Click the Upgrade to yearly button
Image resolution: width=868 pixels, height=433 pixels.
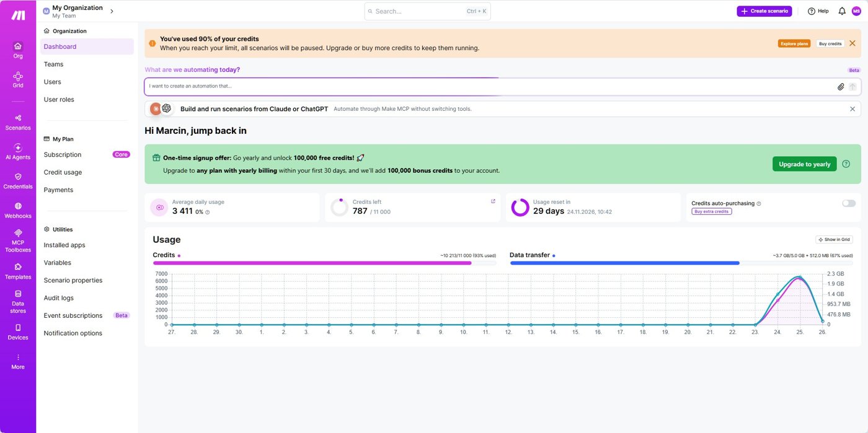tap(805, 164)
